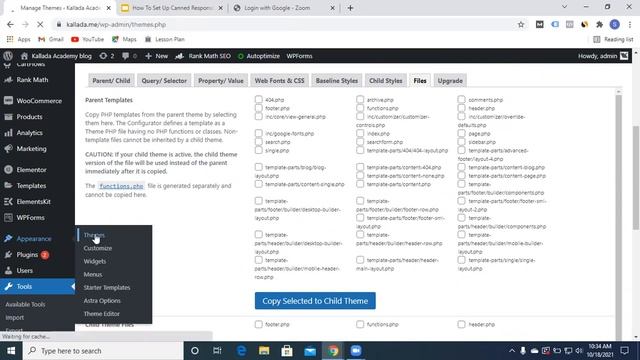Select Astra Options in Appearance submenu
Screen dimensions: 640x360
[102, 300]
